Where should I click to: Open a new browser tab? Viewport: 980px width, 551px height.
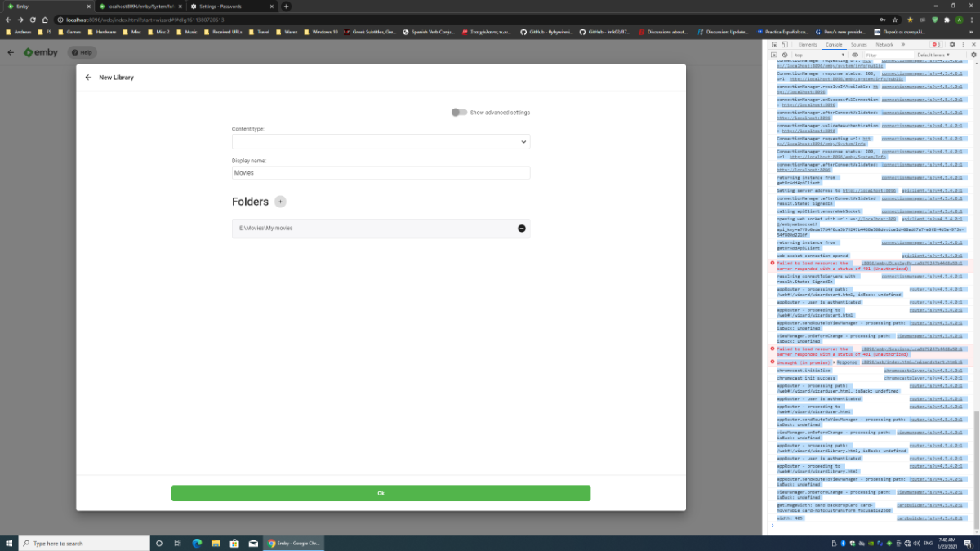point(286,6)
